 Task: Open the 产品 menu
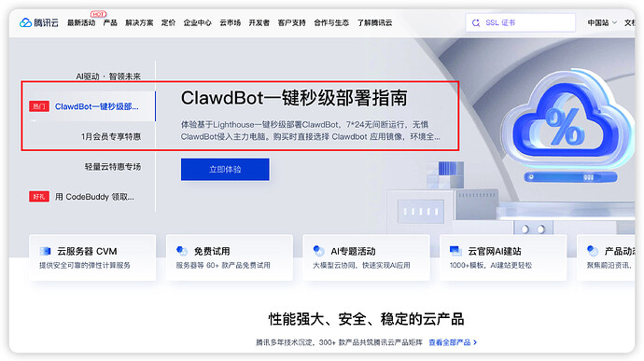pos(110,23)
